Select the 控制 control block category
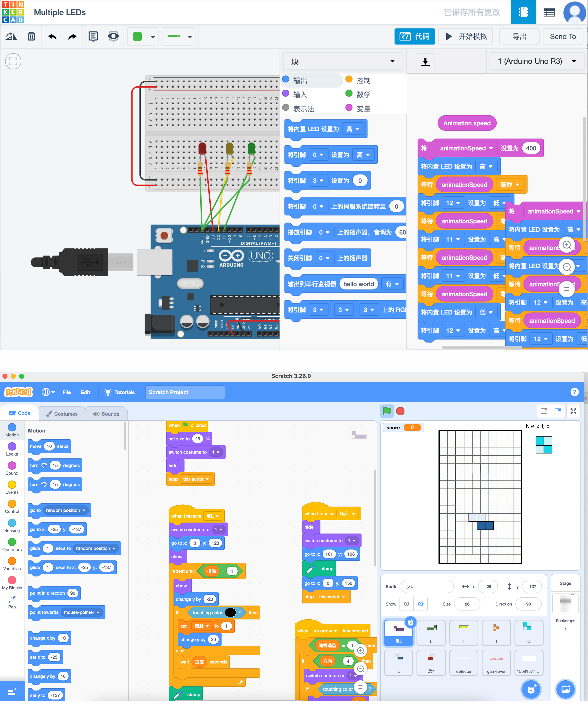The height and width of the screenshot is (704, 588). (359, 80)
